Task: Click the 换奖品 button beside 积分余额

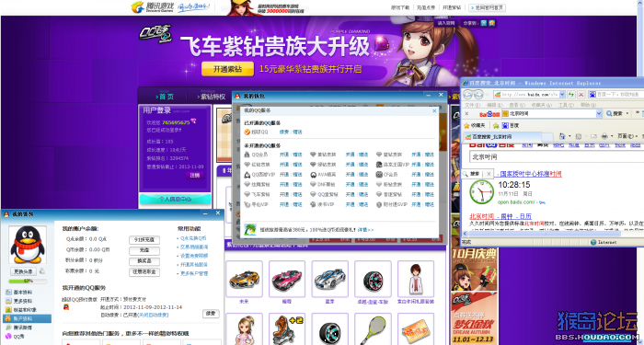Action: tap(144, 261)
